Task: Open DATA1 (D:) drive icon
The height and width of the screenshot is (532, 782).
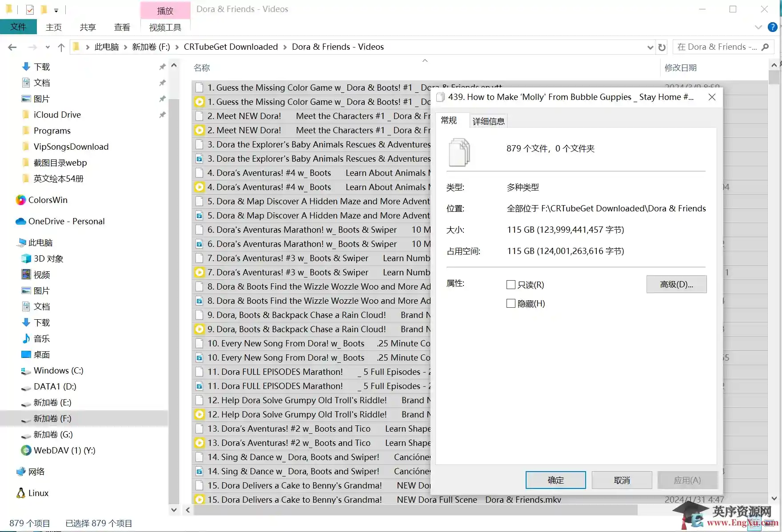Action: point(26,387)
